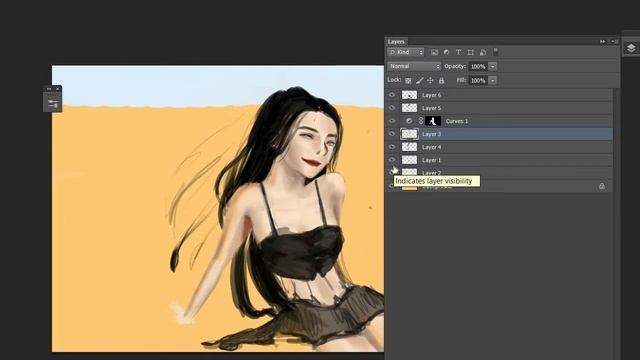The height and width of the screenshot is (360, 640).
Task: Open the Fill slider dropdown arrow
Action: (x=493, y=80)
